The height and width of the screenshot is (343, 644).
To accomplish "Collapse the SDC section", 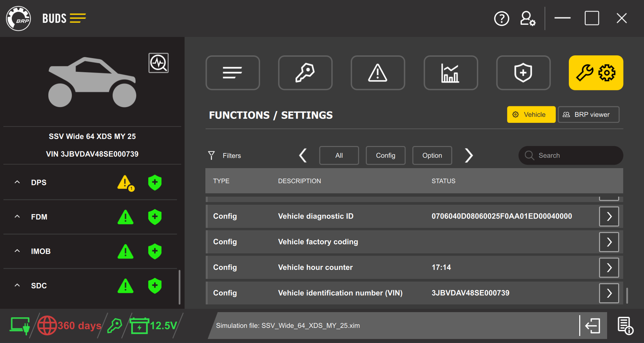I will point(17,286).
